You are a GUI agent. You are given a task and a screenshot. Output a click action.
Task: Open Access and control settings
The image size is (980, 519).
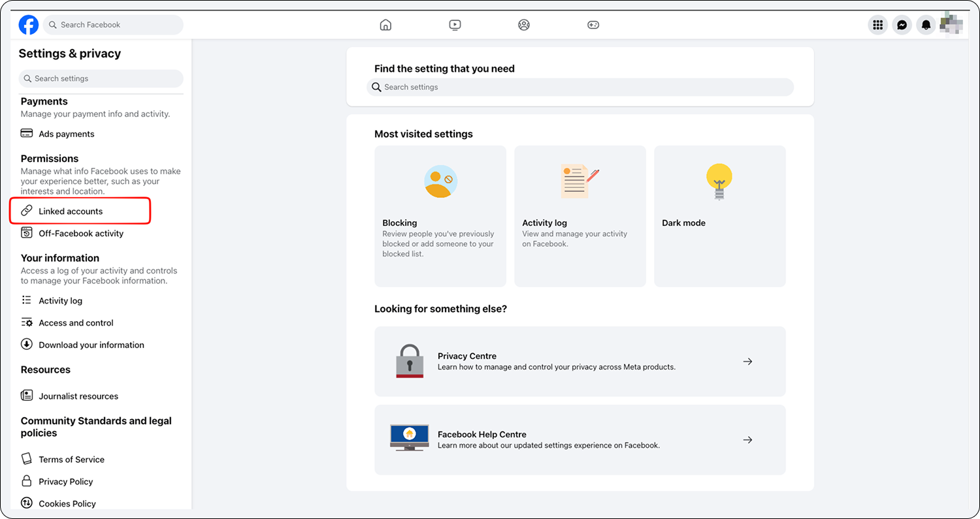76,322
